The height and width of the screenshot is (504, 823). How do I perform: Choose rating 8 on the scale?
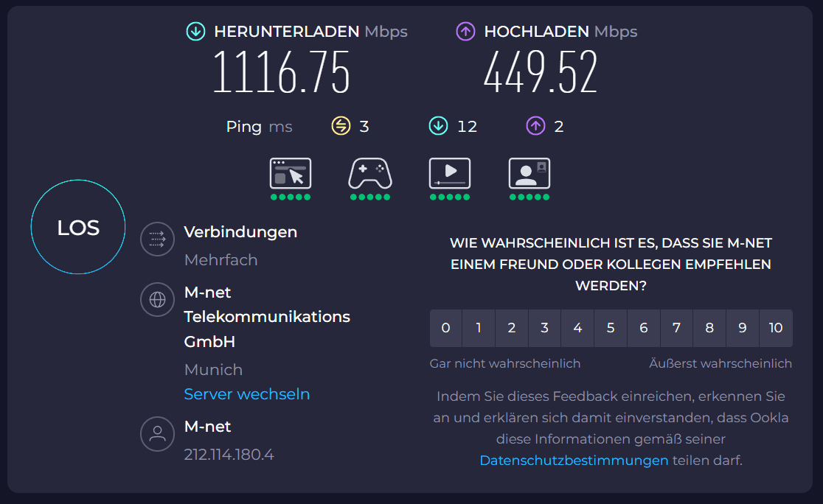point(709,328)
